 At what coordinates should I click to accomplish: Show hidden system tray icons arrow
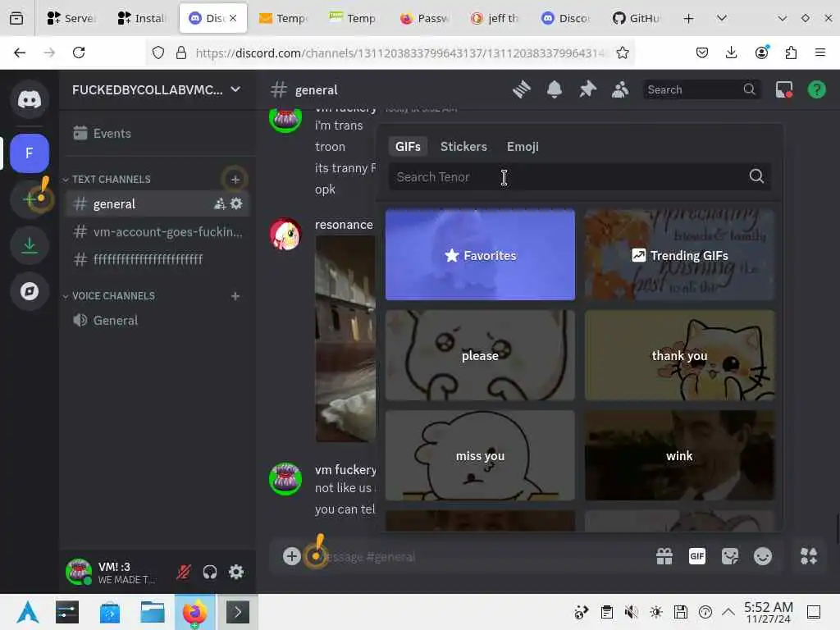[728, 612]
